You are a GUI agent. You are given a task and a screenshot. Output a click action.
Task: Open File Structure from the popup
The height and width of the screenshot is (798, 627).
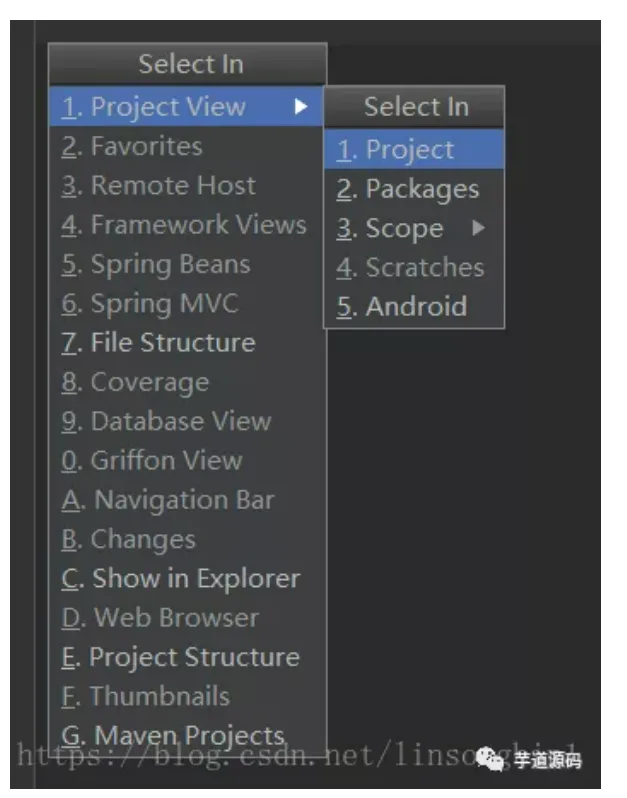pyautogui.click(x=187, y=343)
